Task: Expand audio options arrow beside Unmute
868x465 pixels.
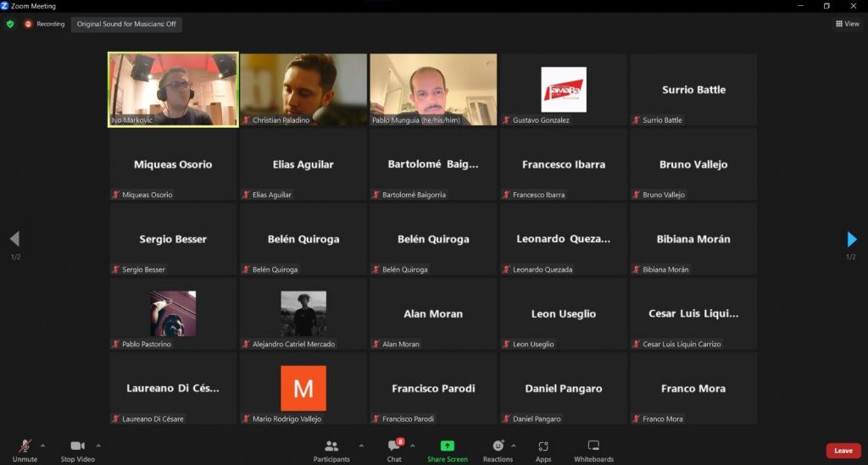Action: click(43, 446)
